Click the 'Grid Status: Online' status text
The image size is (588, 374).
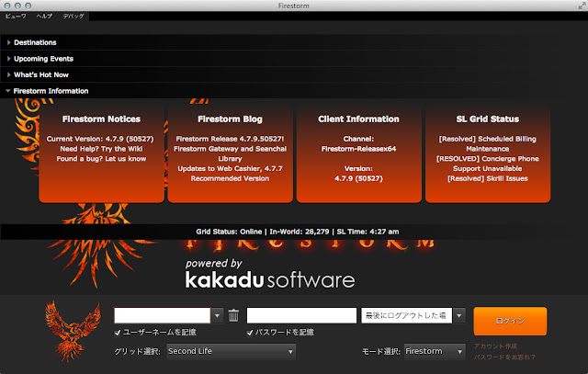pos(229,232)
